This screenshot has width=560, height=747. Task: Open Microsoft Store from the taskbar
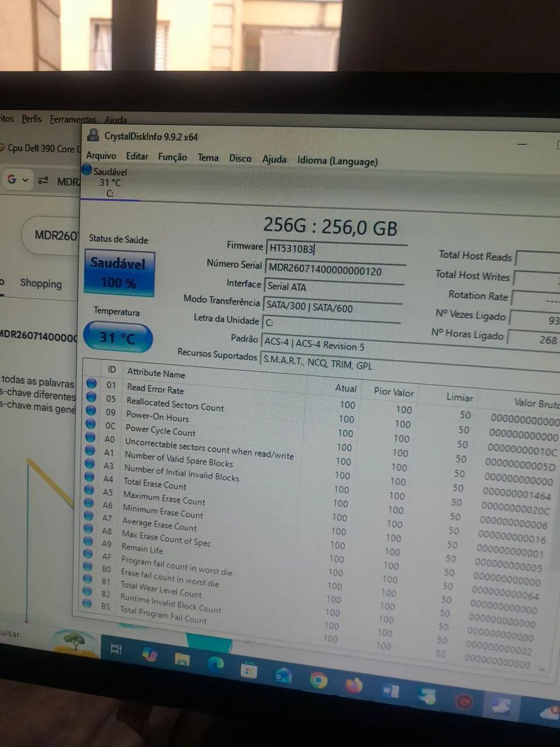click(249, 670)
